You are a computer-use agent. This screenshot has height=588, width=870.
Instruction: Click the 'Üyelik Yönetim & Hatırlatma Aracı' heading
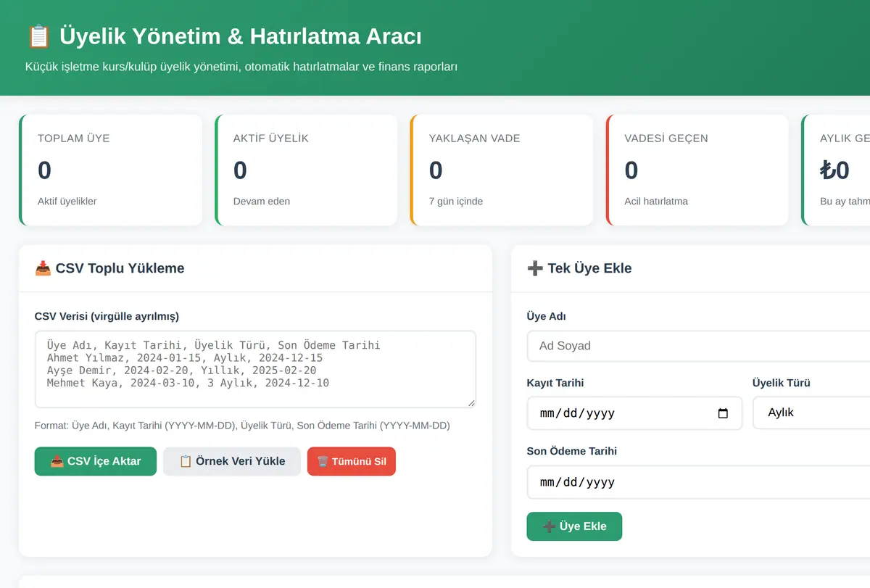pos(241,36)
